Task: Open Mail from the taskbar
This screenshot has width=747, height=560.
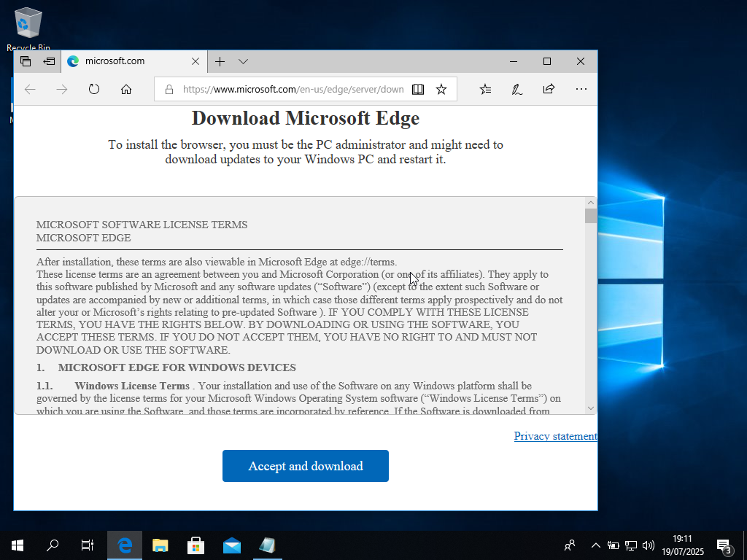Action: (232, 545)
